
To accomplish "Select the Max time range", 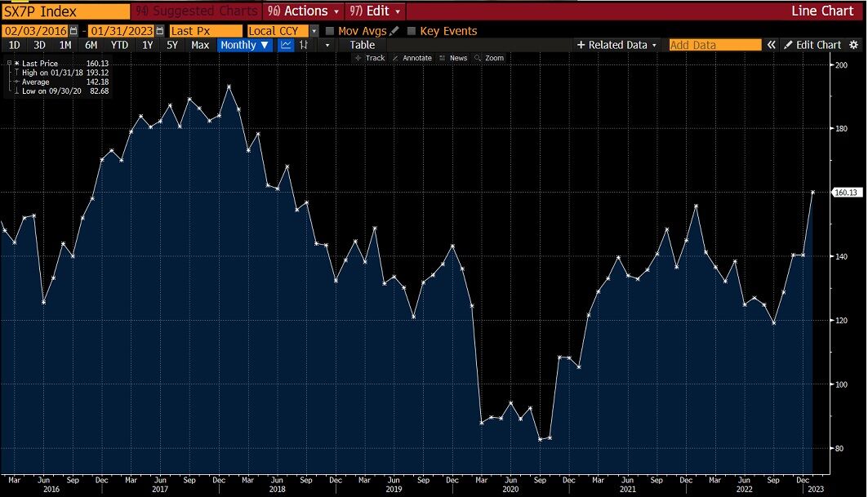I will coord(200,46).
